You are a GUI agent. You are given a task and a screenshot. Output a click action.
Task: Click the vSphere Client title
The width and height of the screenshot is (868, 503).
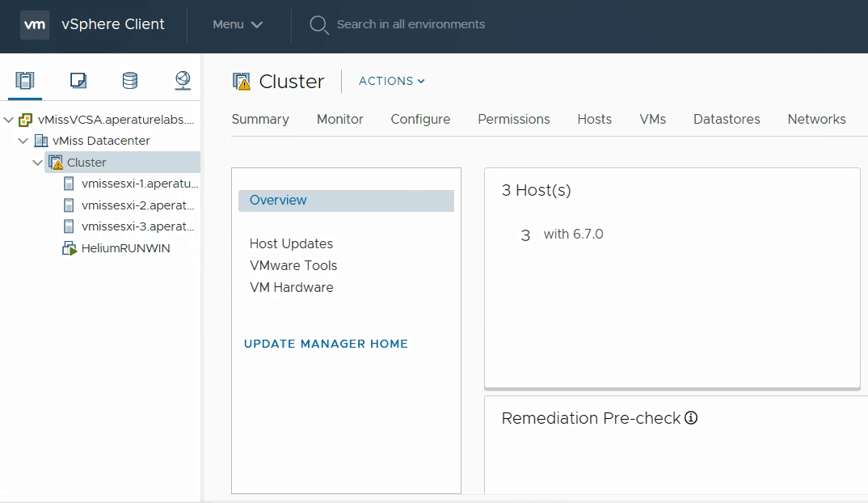pyautogui.click(x=113, y=24)
